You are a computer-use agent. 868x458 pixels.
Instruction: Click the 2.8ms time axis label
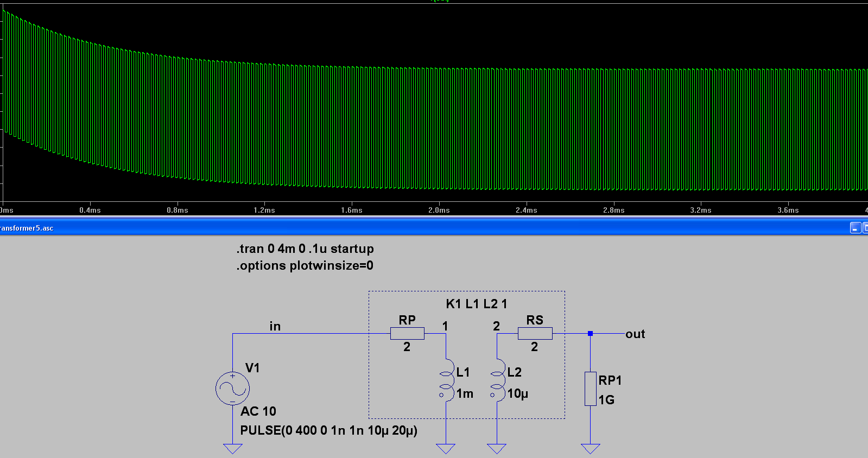pyautogui.click(x=614, y=210)
